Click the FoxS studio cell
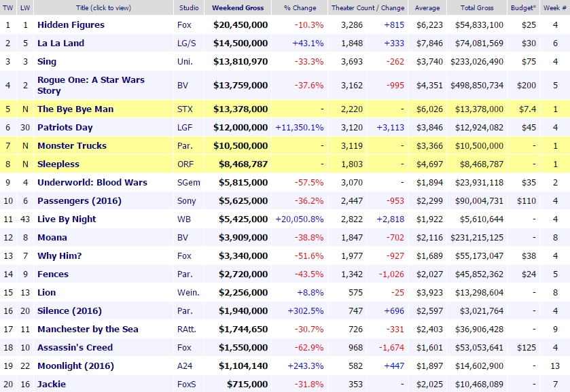Image resolution: width=570 pixels, height=392 pixels. point(186,385)
